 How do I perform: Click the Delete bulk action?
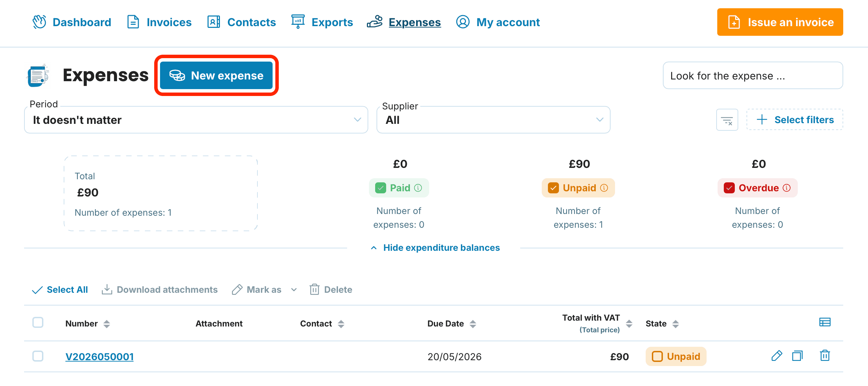pos(331,290)
